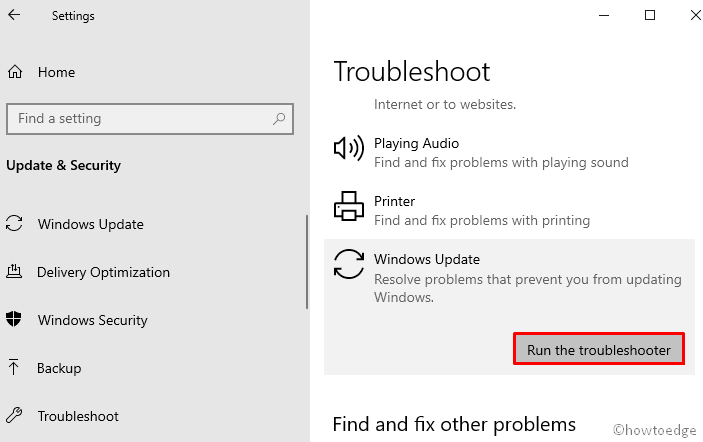The image size is (703, 442).
Task: Click the Delivery Optimization icon
Action: 14,272
